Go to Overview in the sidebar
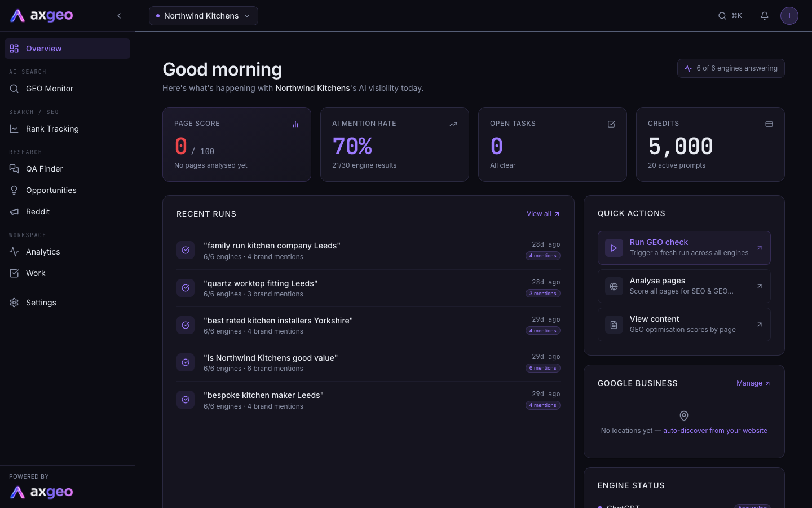This screenshot has height=508, width=812. point(67,49)
